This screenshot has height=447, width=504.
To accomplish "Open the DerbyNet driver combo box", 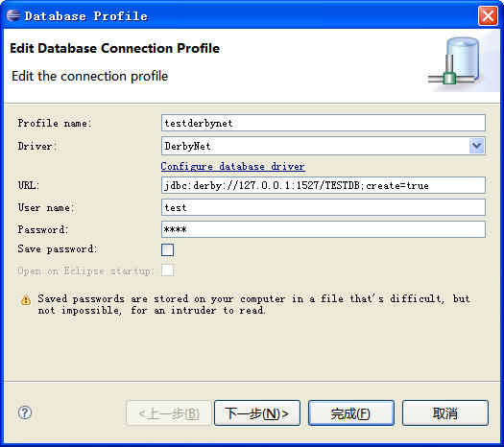I will click(323, 146).
